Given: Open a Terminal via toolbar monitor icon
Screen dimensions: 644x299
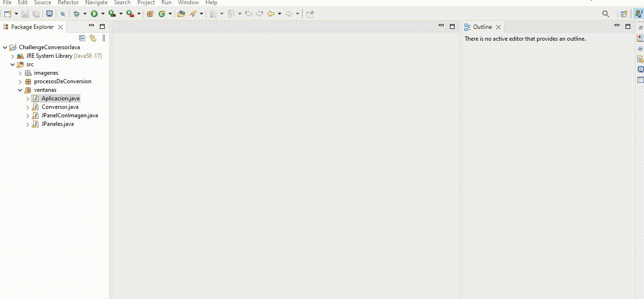Looking at the screenshot, I should point(49,14).
